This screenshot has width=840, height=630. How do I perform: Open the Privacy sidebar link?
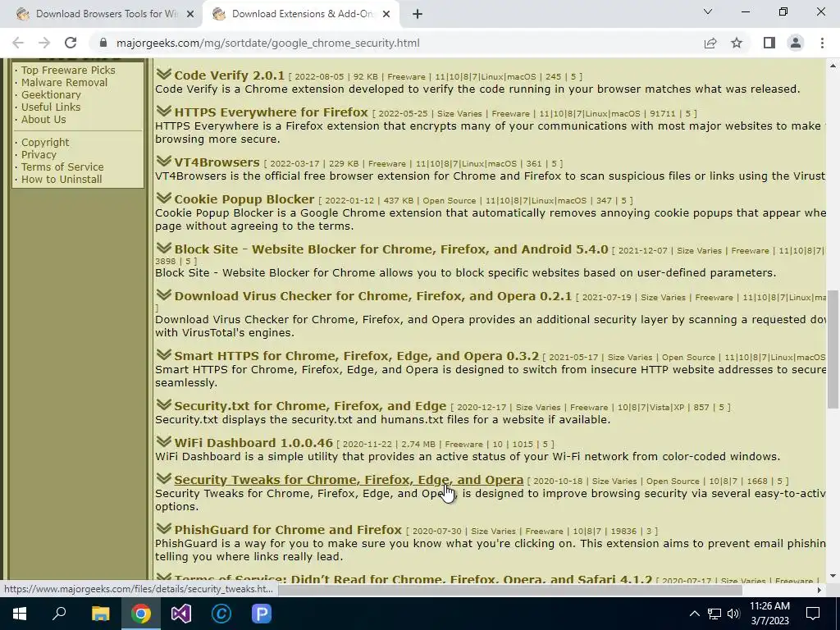tap(39, 154)
